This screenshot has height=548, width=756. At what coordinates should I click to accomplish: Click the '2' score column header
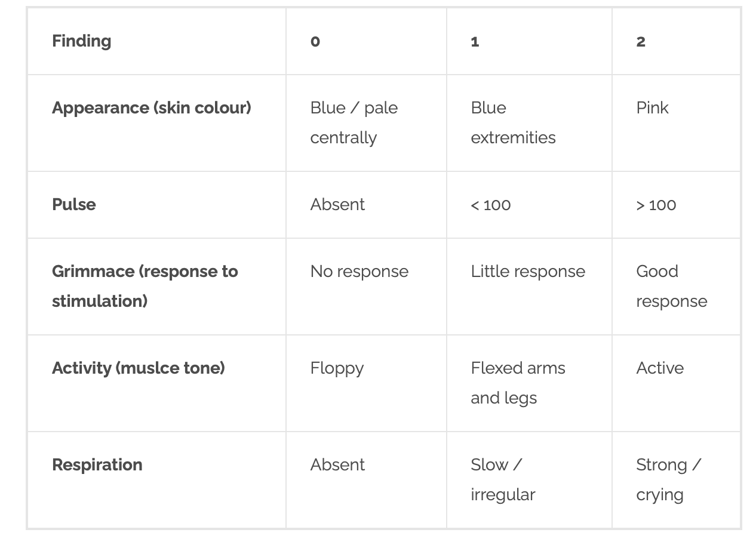pyautogui.click(x=641, y=41)
